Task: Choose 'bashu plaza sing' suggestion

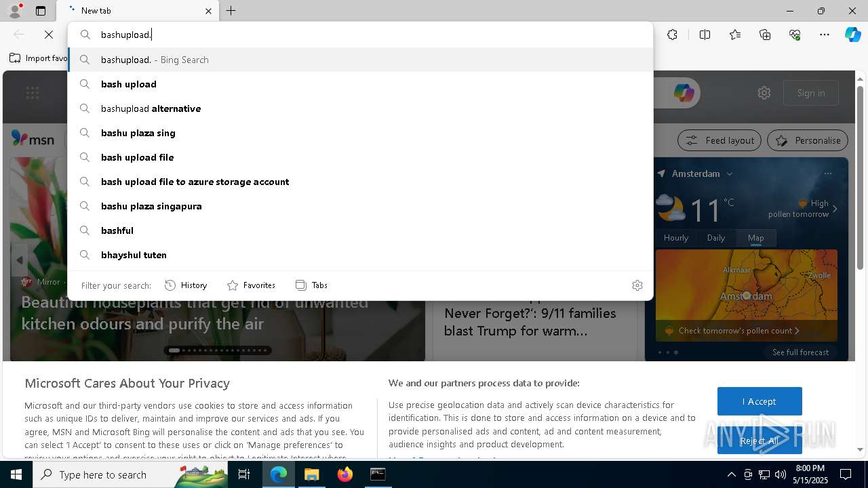Action: coord(360,133)
